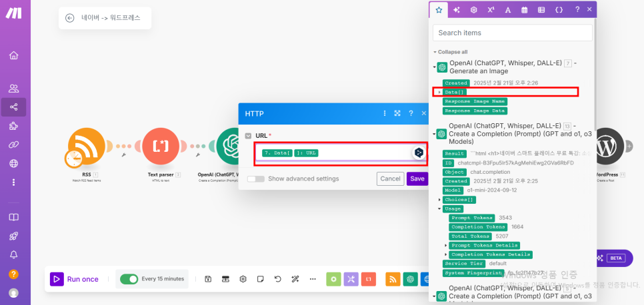Open the Connections link icon in the sidebar

coord(13,145)
